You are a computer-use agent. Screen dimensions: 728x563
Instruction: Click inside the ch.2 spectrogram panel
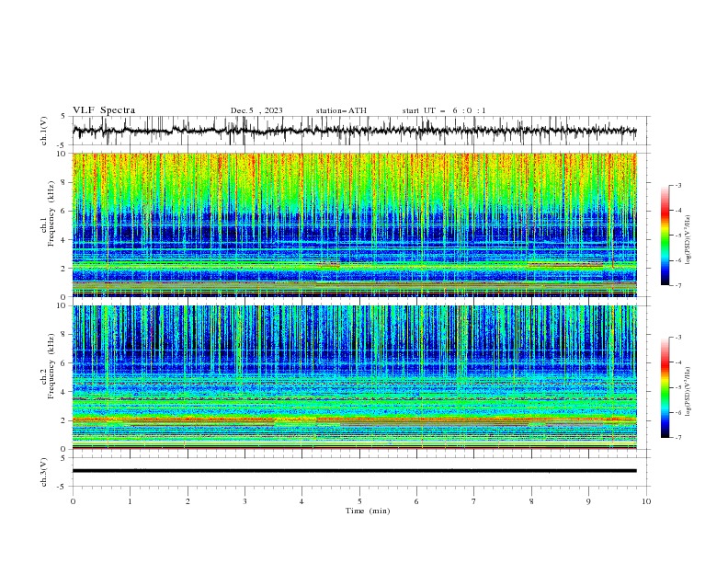tap(354, 377)
